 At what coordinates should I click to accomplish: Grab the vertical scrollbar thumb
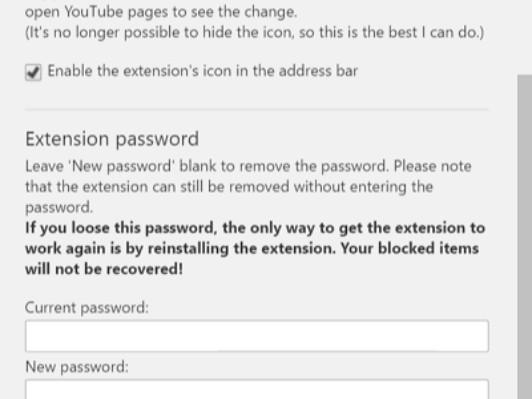524,235
